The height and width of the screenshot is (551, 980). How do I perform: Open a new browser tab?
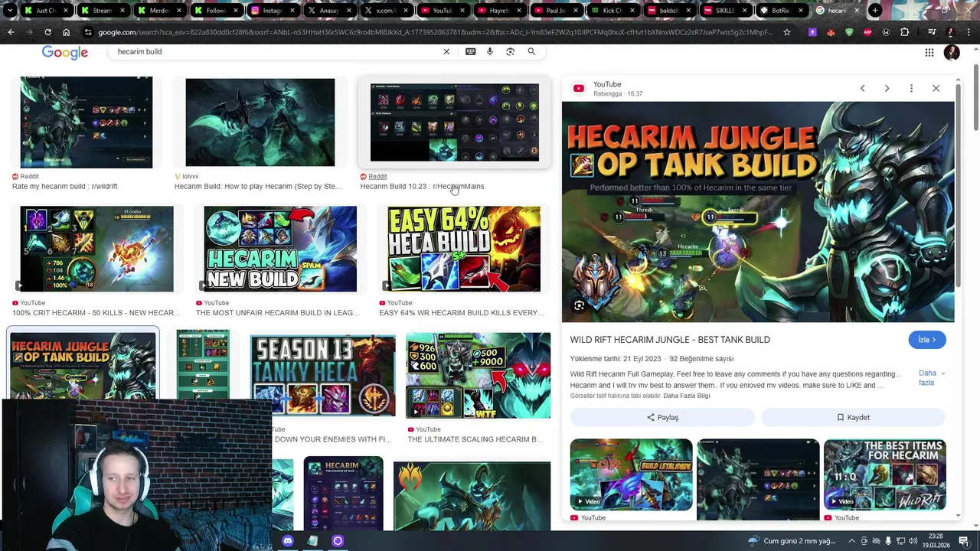point(875,11)
